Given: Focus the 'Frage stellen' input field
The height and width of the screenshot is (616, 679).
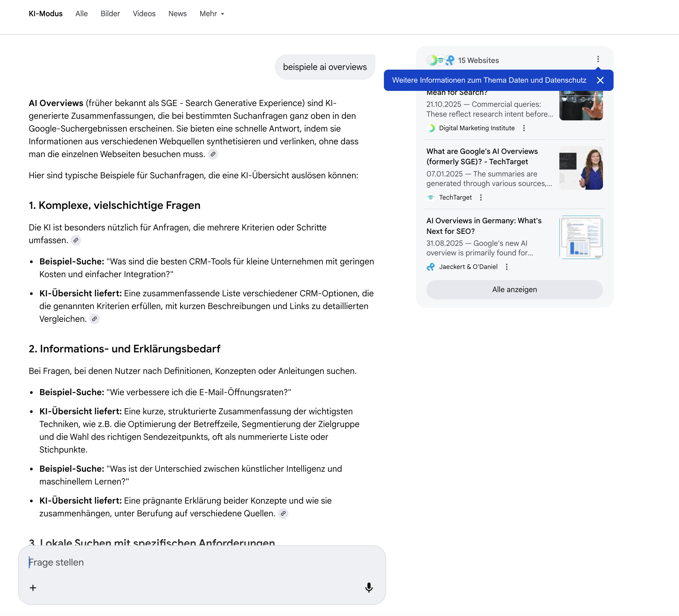Looking at the screenshot, I should click(x=202, y=562).
